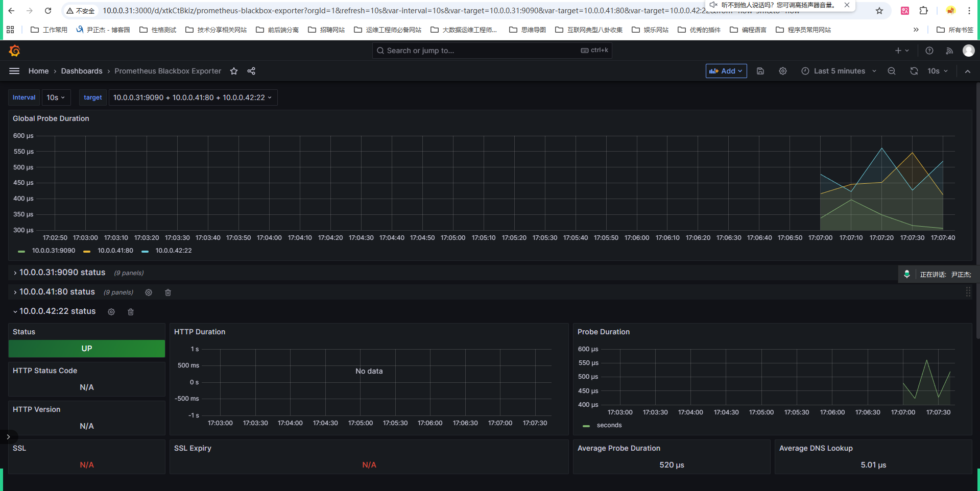This screenshot has width=980, height=491.
Task: Go to the Dashboards breadcrumb
Action: (82, 71)
